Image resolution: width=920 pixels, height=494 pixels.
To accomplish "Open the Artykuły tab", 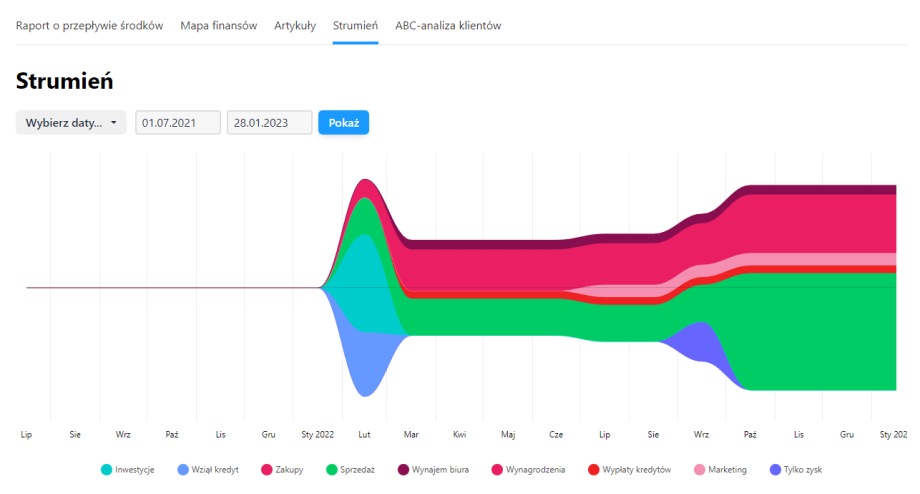I will (x=295, y=26).
